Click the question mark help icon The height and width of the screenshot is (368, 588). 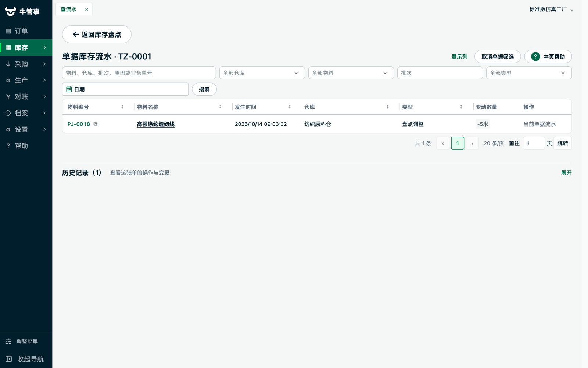pyautogui.click(x=535, y=57)
